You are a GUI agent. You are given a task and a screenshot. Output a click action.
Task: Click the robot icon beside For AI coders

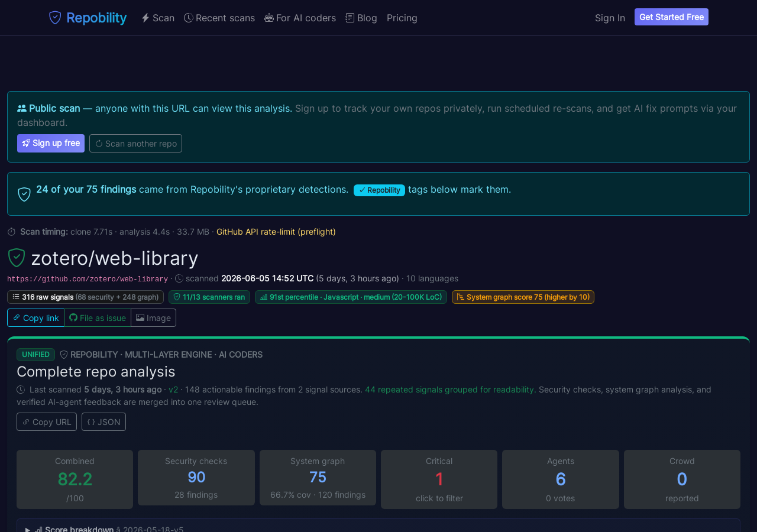(x=269, y=18)
